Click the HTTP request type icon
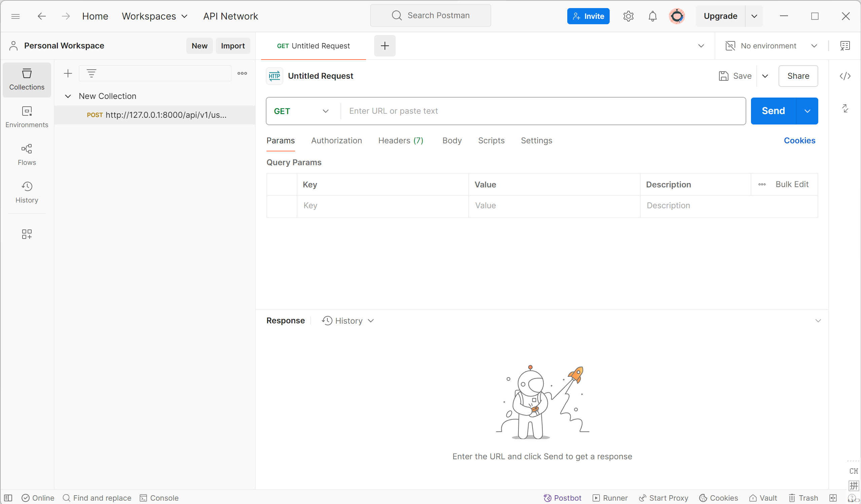Screen dimensions: 861x504 (x=274, y=76)
